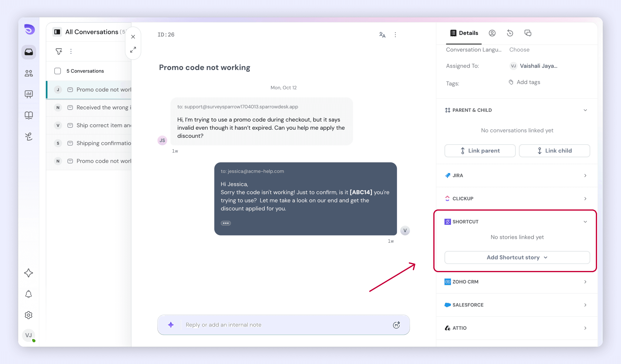
Task: Open the Reports chart icon in sidebar
Action: (29, 94)
